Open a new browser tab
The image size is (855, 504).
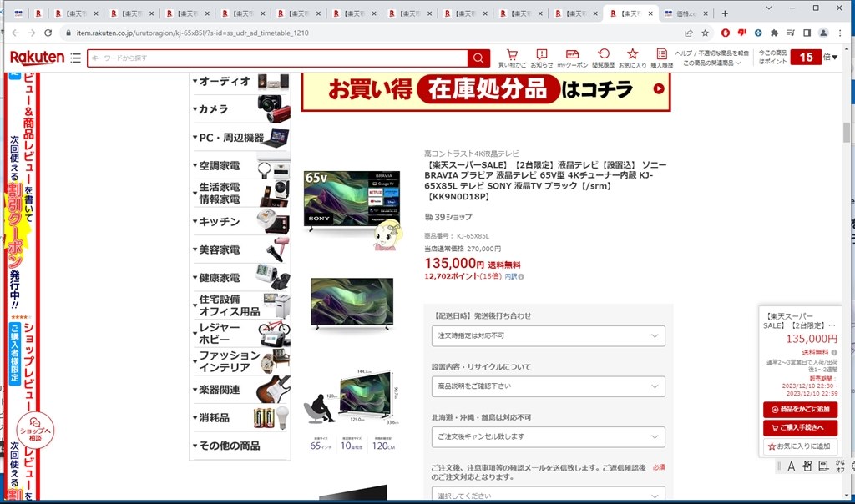tap(725, 13)
